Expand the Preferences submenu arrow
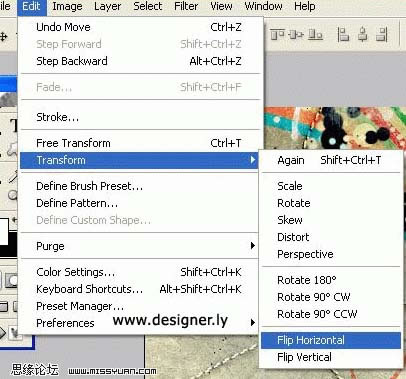This screenshot has width=406, height=379. [x=253, y=323]
